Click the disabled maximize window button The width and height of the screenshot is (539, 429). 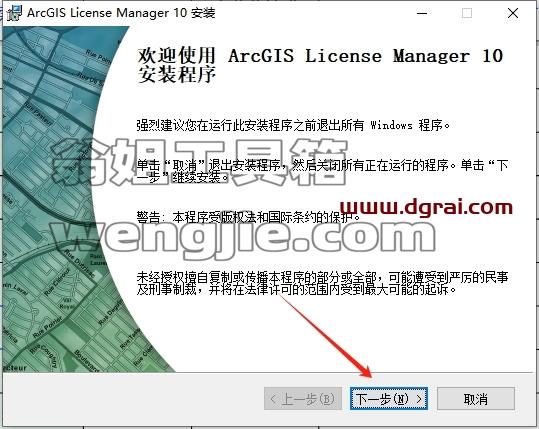point(466,13)
